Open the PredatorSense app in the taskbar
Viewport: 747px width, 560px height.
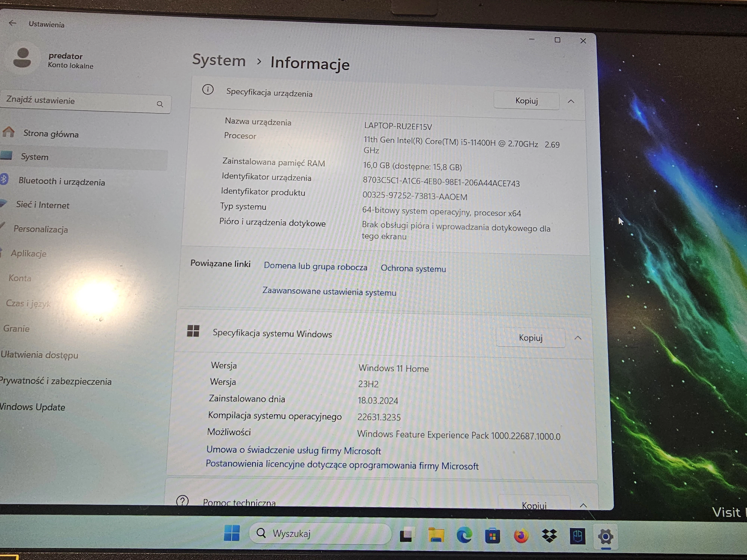pyautogui.click(x=577, y=536)
